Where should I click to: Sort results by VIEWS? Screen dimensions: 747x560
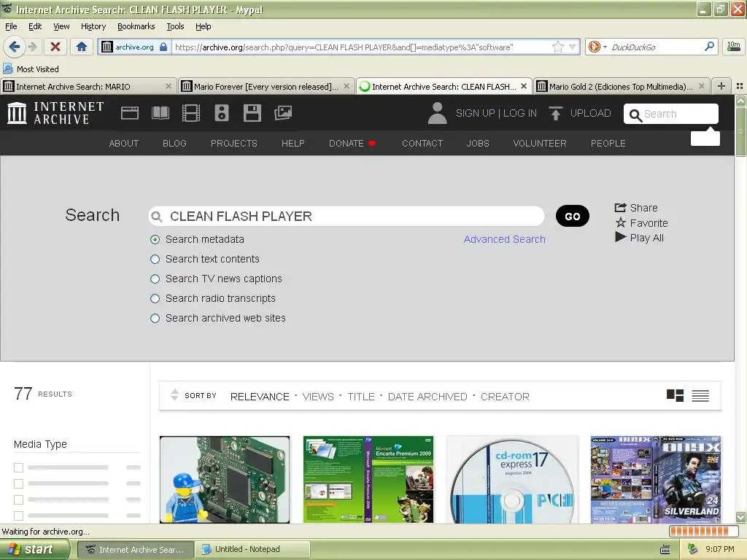click(x=318, y=397)
